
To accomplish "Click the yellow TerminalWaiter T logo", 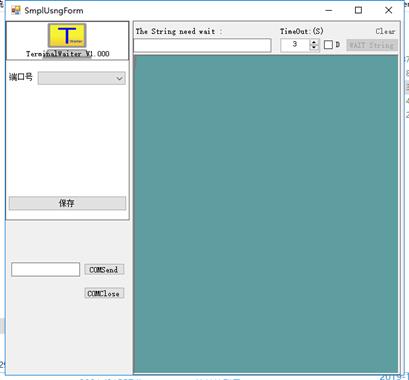I will coord(67,35).
